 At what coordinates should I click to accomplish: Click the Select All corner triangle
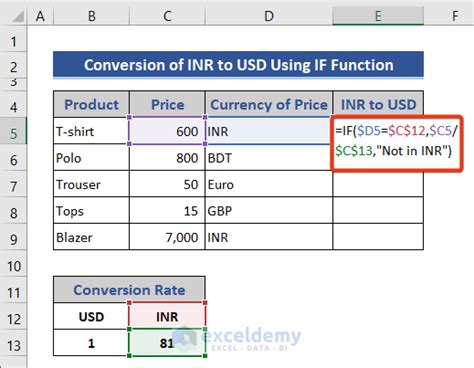[18, 16]
